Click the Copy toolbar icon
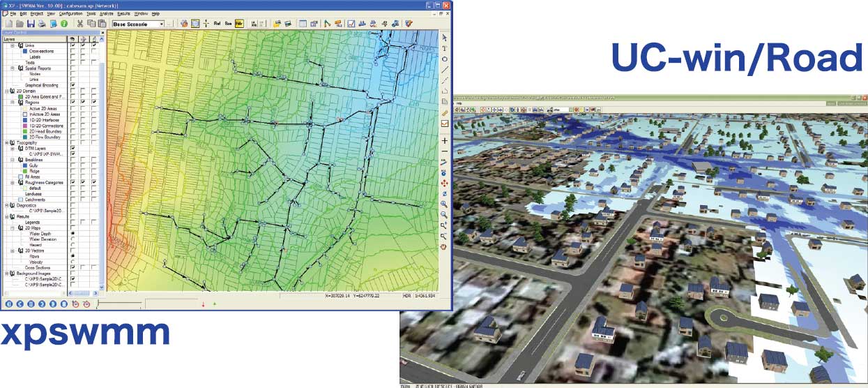This screenshot has height=388, width=868. tap(91, 23)
